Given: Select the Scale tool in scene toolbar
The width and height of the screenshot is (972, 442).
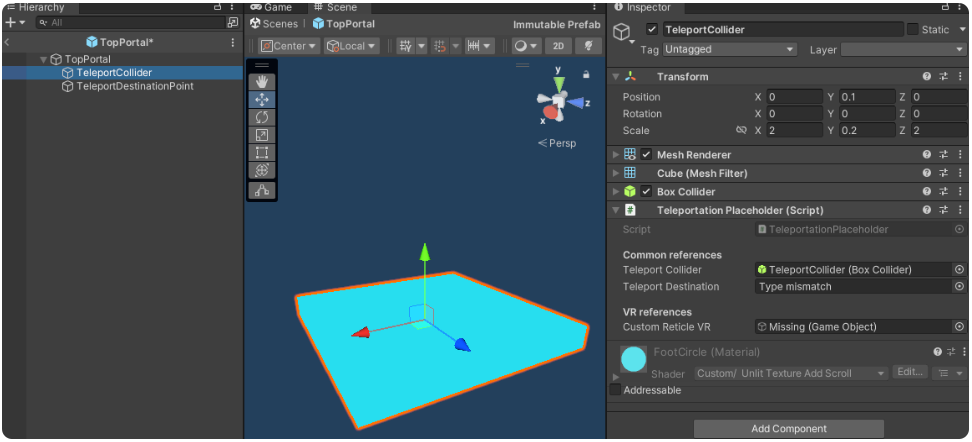Looking at the screenshot, I should 262,135.
